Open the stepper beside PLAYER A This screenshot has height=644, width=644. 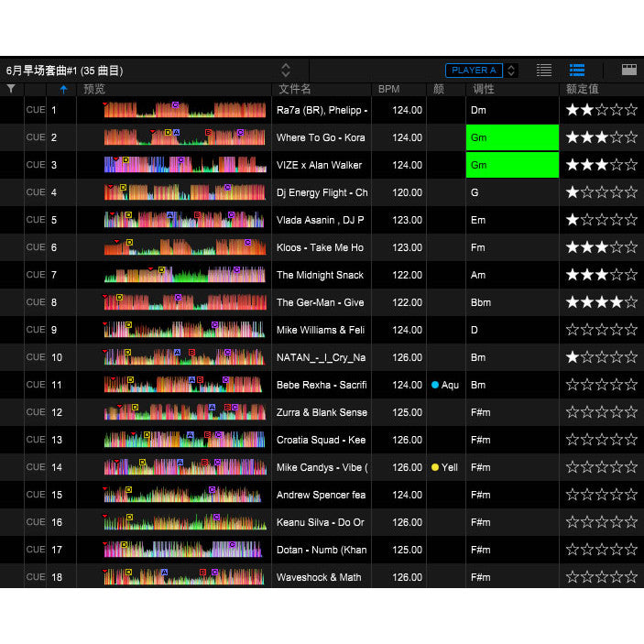click(x=511, y=71)
